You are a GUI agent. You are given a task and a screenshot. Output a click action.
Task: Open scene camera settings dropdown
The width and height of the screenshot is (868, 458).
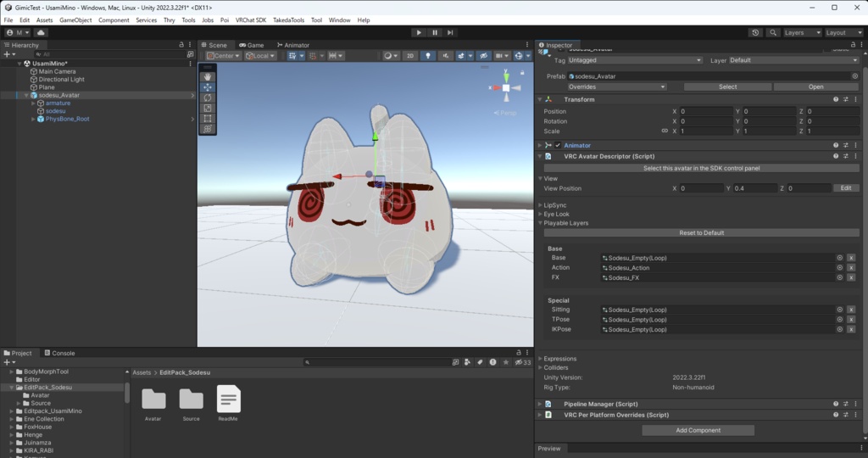click(502, 56)
